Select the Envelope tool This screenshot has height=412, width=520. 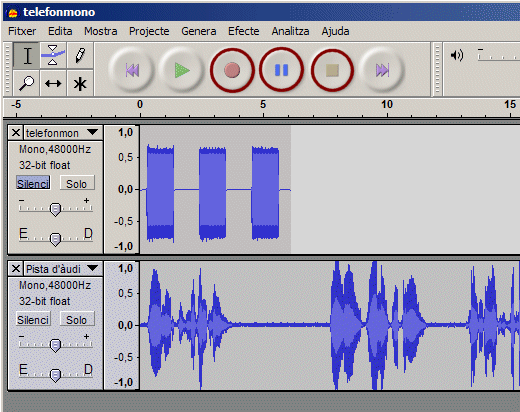pos(53,55)
